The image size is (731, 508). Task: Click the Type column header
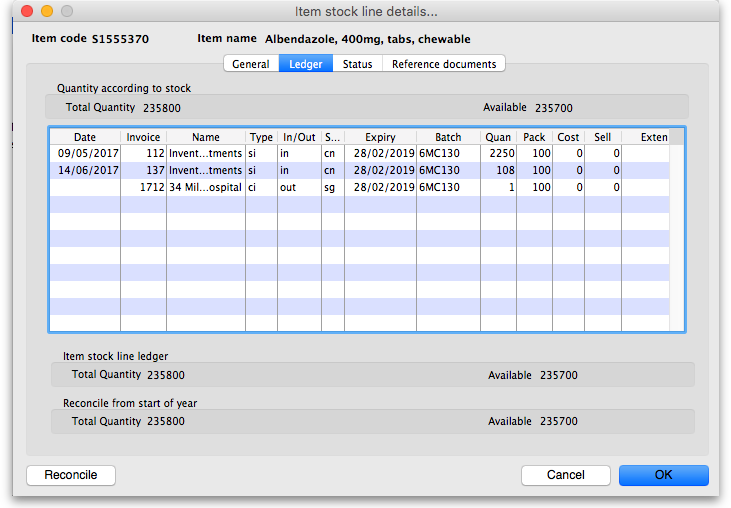coord(261,137)
